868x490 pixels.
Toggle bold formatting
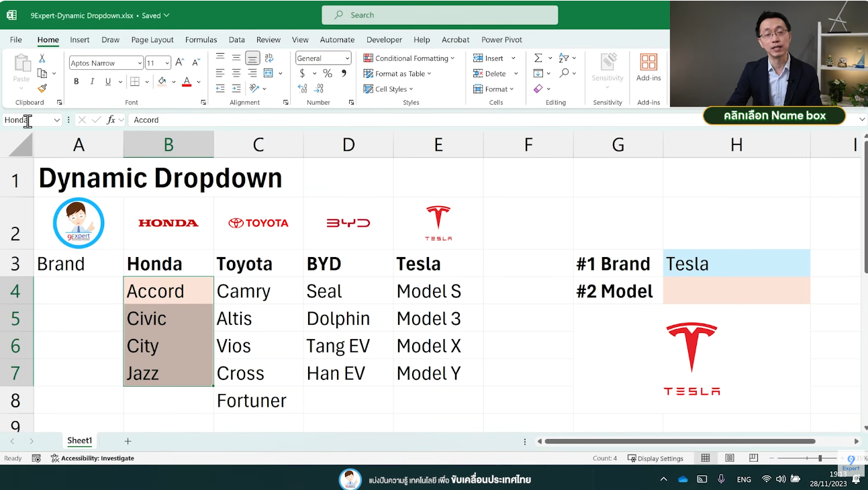pos(77,81)
